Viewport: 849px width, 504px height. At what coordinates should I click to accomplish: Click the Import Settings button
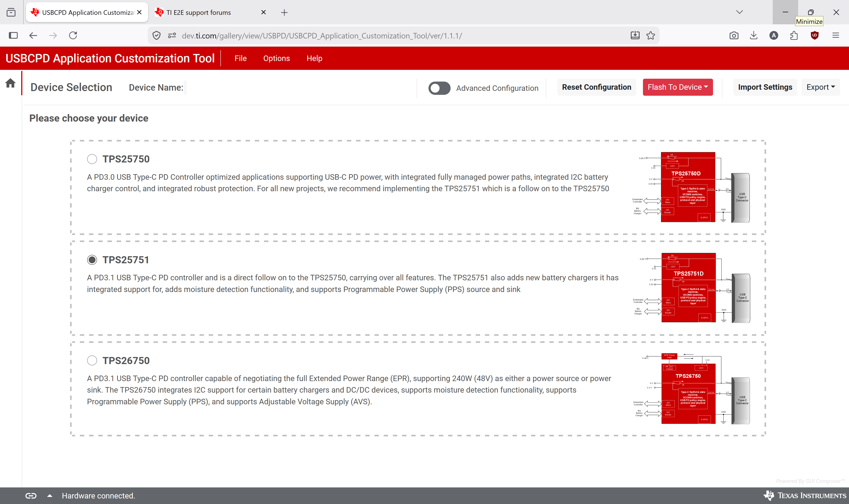coord(765,87)
